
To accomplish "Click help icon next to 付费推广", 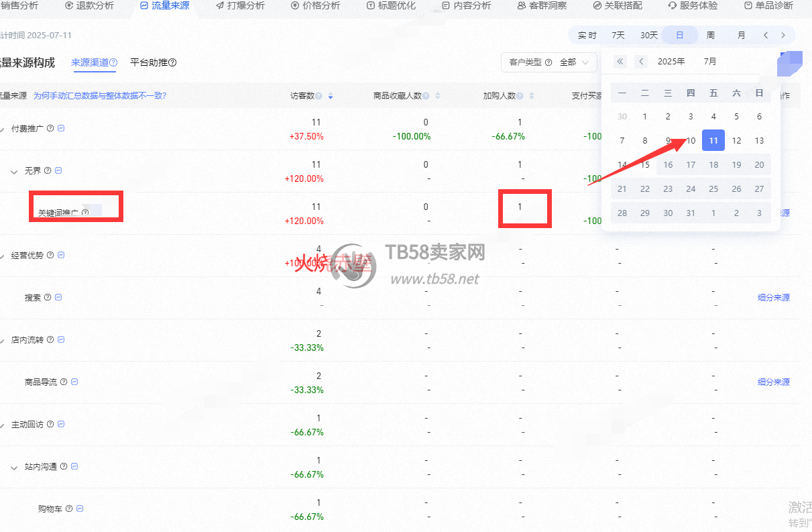I will click(50, 128).
